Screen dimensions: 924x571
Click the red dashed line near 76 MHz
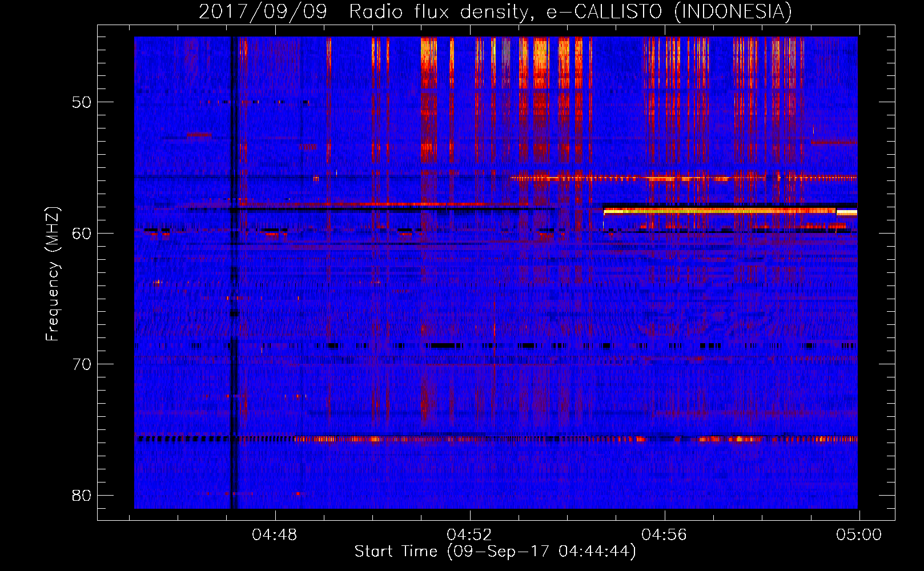click(x=496, y=439)
